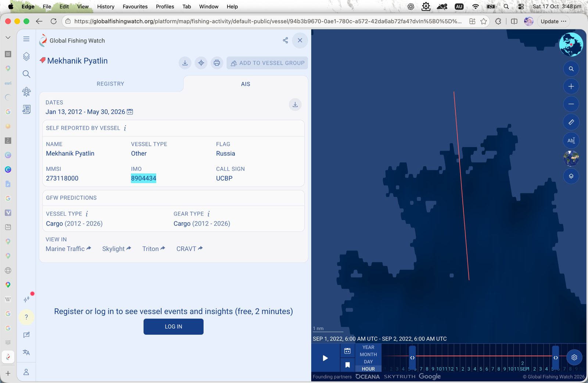Viewport: 588px width, 383px height.
Task: Show info about GFW vessel type
Action: (87, 214)
